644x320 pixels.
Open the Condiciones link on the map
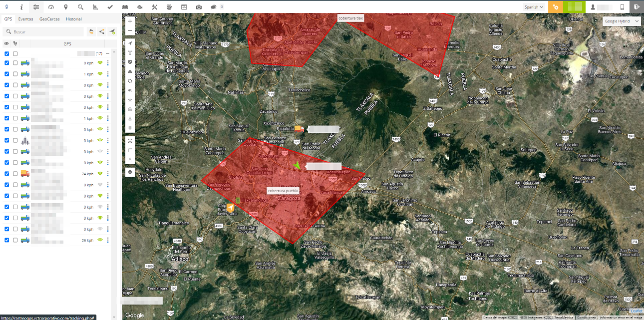coord(586,317)
